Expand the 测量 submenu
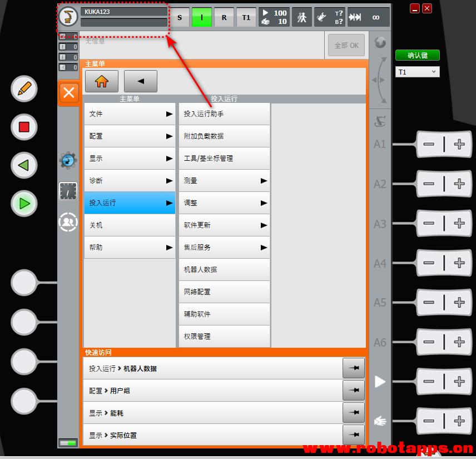 click(x=224, y=181)
